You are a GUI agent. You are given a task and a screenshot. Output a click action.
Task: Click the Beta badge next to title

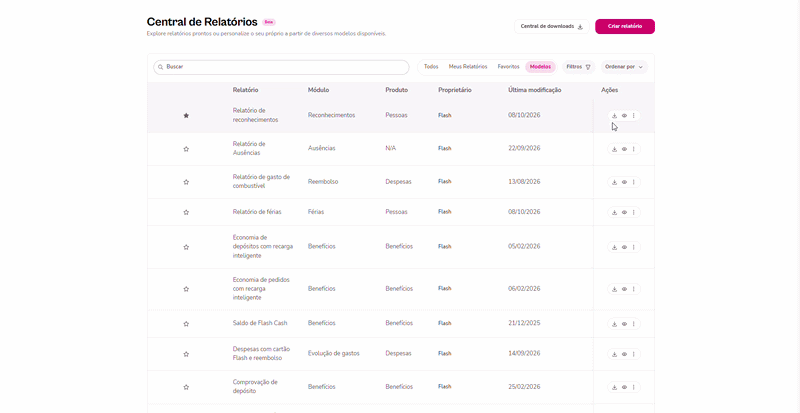coord(269,22)
